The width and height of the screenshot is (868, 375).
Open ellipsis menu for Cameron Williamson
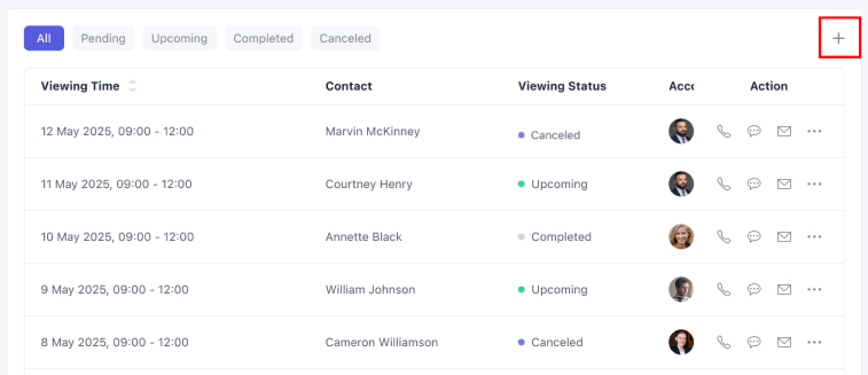(814, 342)
